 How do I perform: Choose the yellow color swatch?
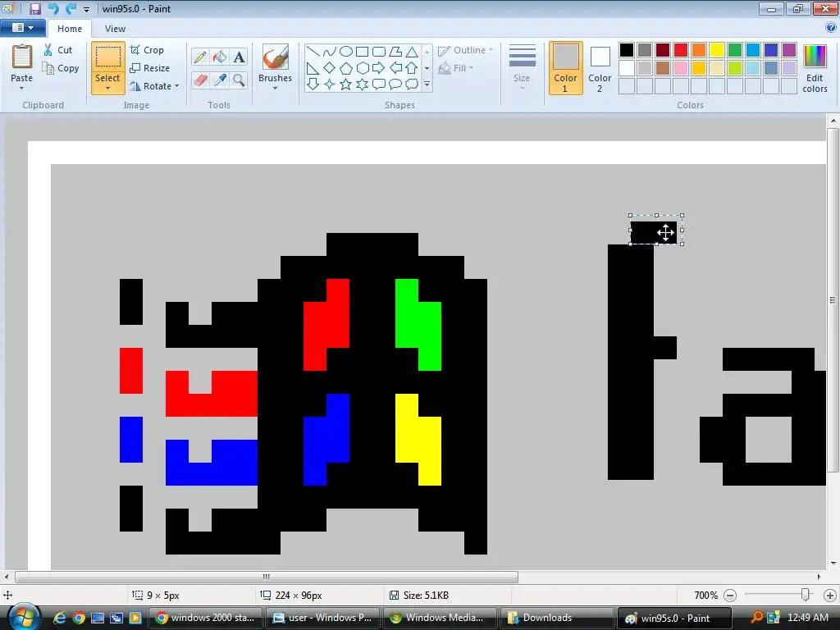pos(717,50)
